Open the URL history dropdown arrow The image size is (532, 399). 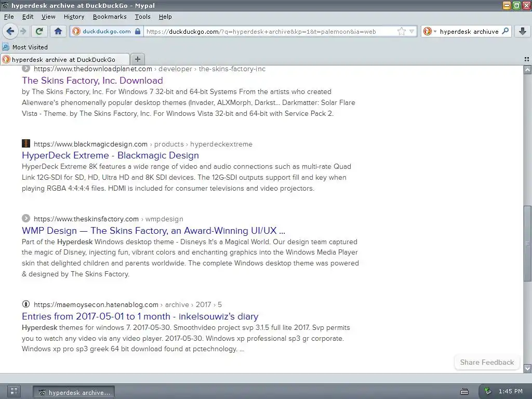(411, 31)
